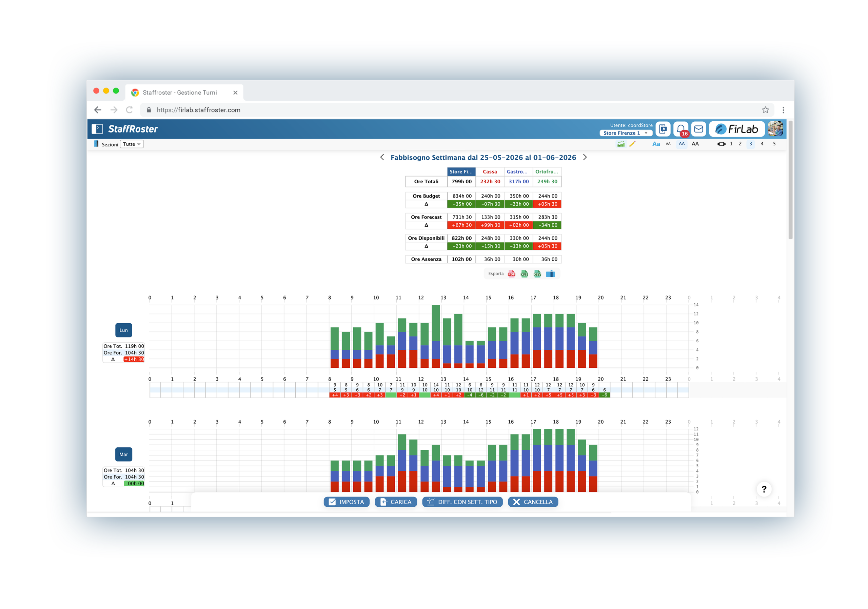Go to the previous week arrow

[x=382, y=157]
